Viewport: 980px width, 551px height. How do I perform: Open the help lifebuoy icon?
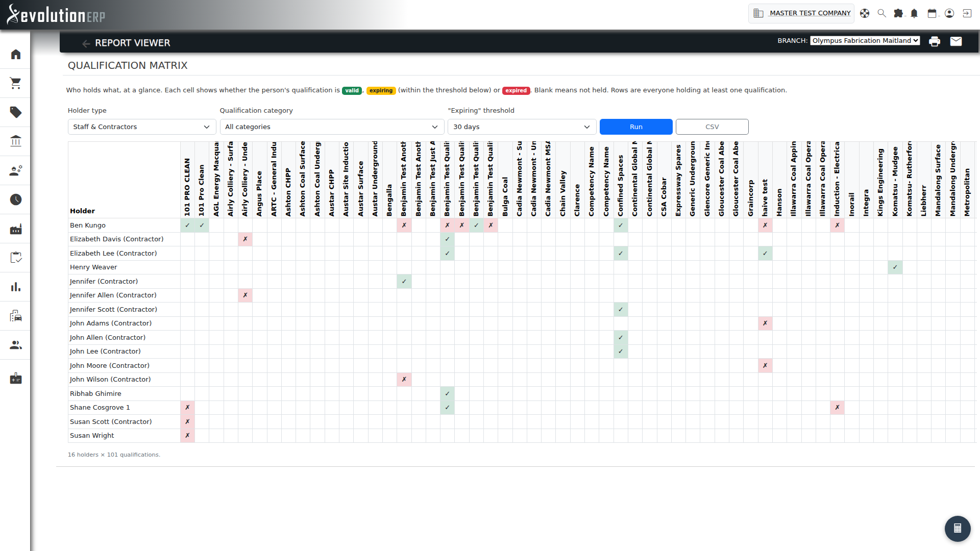pos(865,13)
